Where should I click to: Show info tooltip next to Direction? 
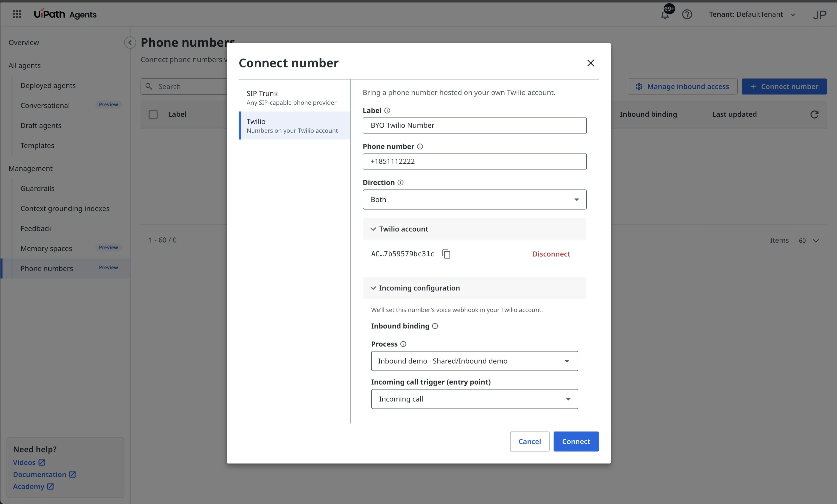400,182
